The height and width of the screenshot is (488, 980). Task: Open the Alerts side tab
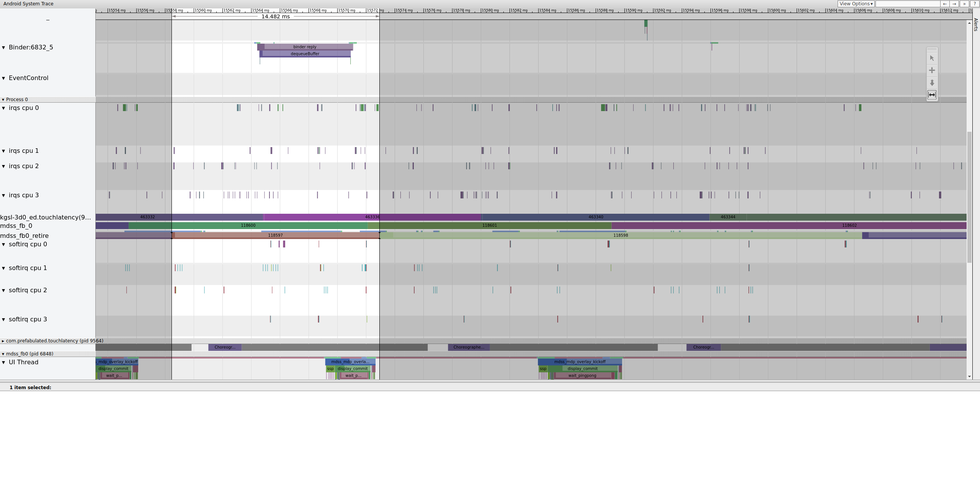pos(975,25)
